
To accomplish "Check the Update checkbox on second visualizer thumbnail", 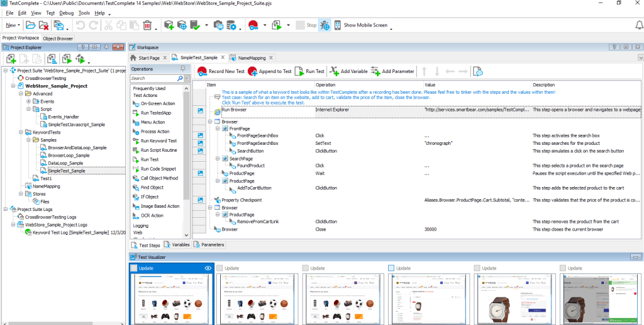I will 219,268.
